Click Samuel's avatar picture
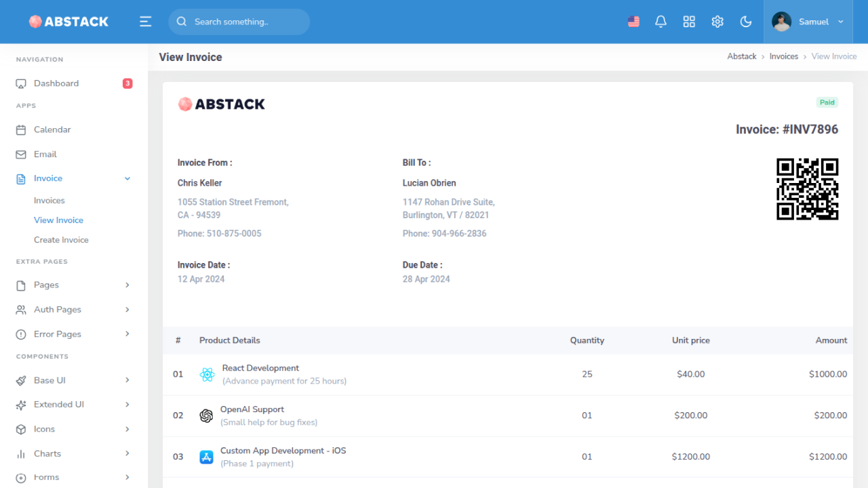 781,22
